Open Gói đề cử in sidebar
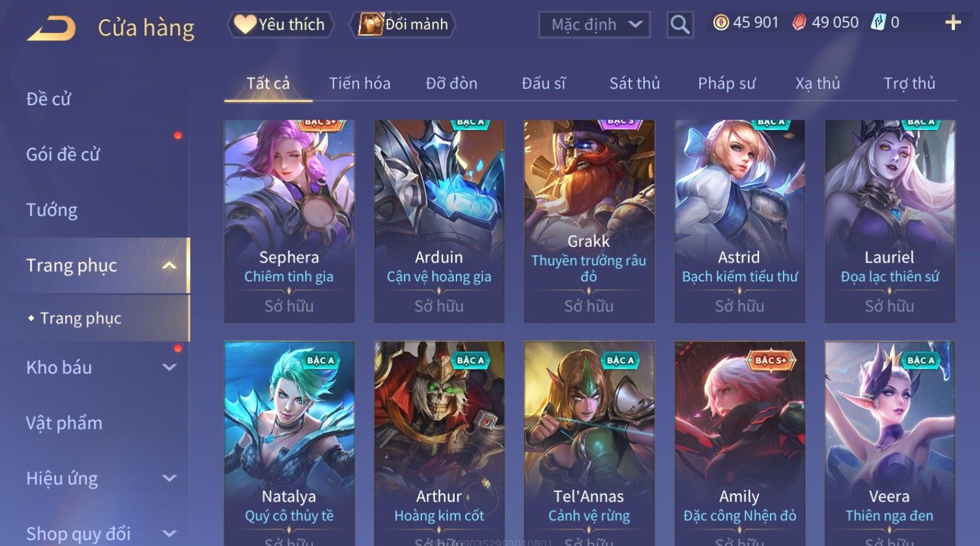The image size is (980, 546). click(63, 155)
